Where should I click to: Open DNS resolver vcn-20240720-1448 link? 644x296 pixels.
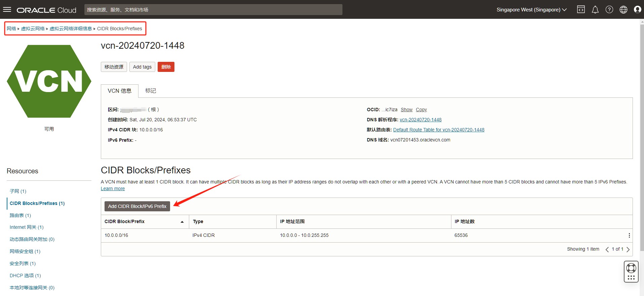click(x=420, y=120)
